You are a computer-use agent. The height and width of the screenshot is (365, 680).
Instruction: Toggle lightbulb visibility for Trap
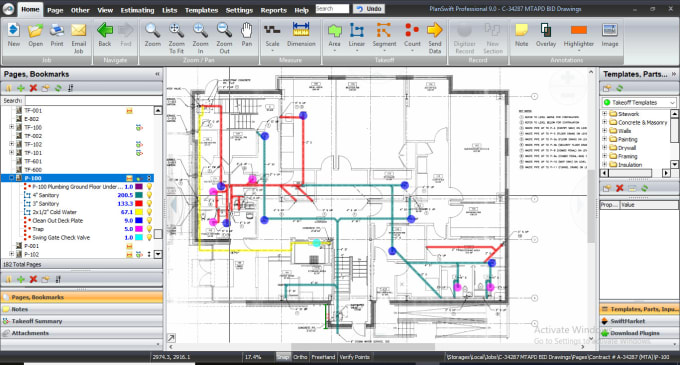click(149, 229)
